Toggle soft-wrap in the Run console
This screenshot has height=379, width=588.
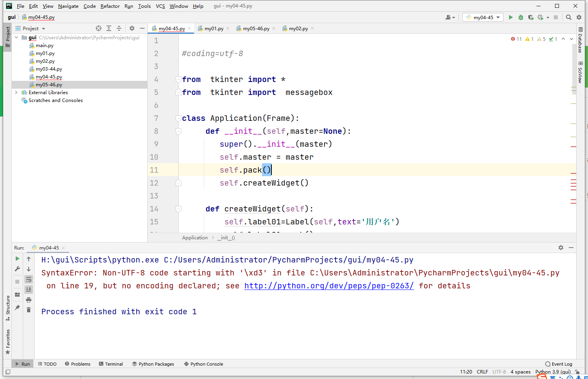coord(29,279)
